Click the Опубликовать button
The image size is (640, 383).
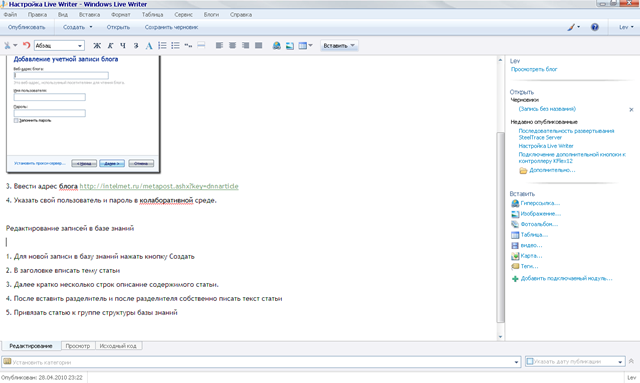pos(27,27)
